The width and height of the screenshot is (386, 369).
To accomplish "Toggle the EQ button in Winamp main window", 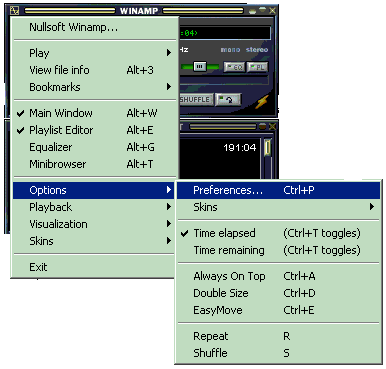I will (234, 67).
